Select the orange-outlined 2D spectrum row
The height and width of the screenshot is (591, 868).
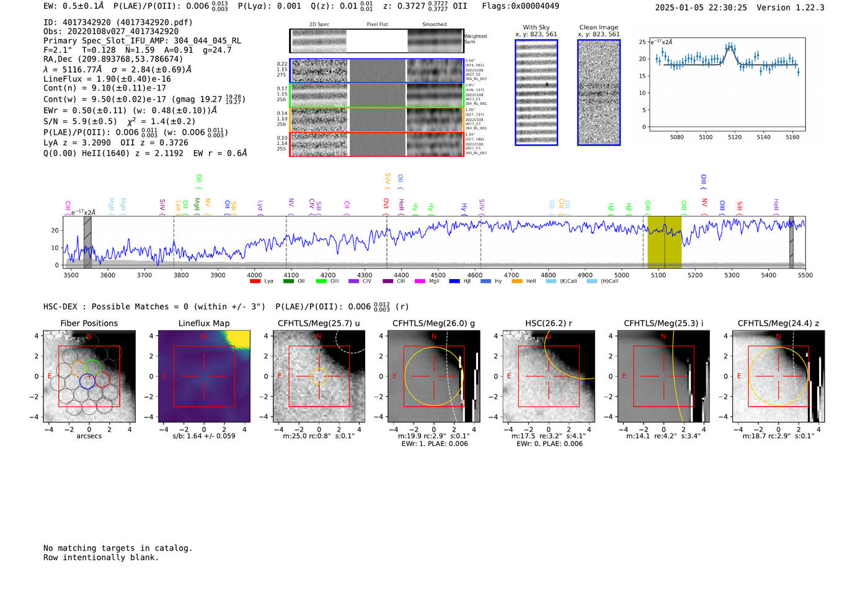377,120
